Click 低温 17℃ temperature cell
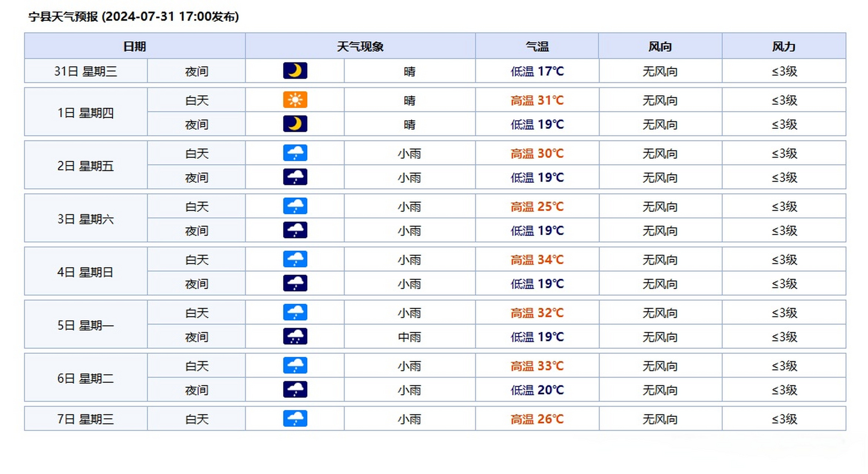The width and height of the screenshot is (868, 474). point(537,71)
